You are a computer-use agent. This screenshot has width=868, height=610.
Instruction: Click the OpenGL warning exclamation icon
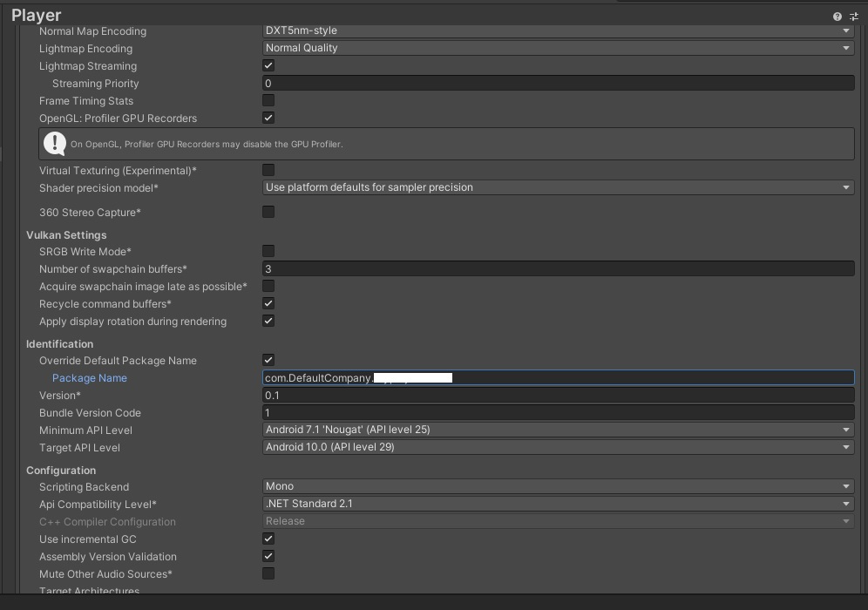[55, 144]
